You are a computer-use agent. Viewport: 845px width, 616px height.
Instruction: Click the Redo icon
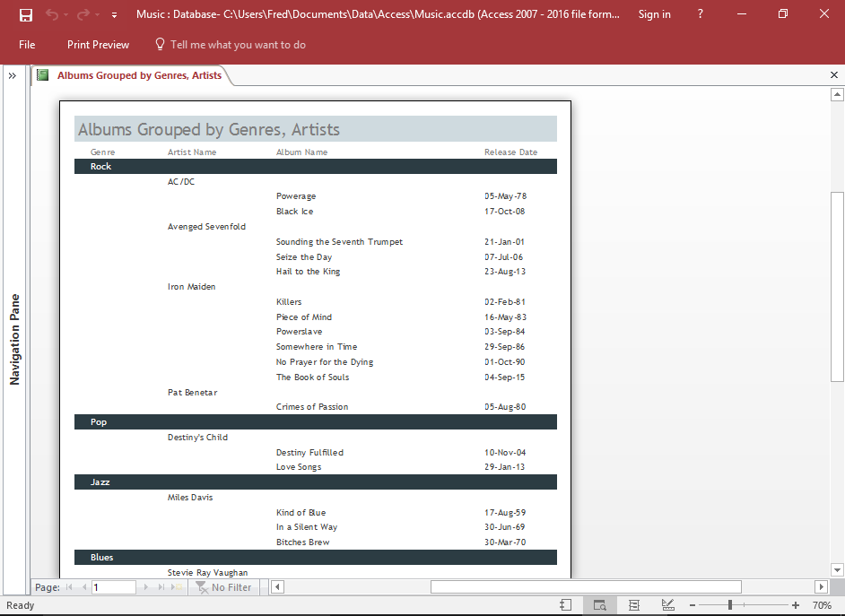(83, 13)
